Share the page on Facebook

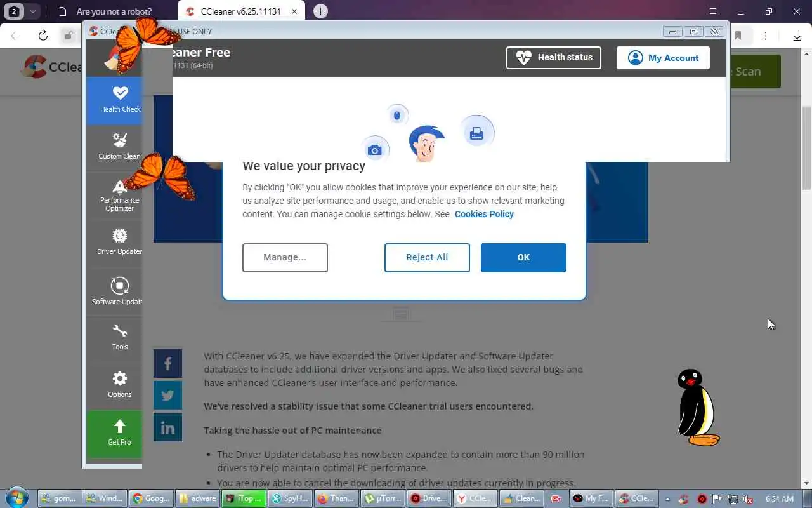click(x=167, y=363)
